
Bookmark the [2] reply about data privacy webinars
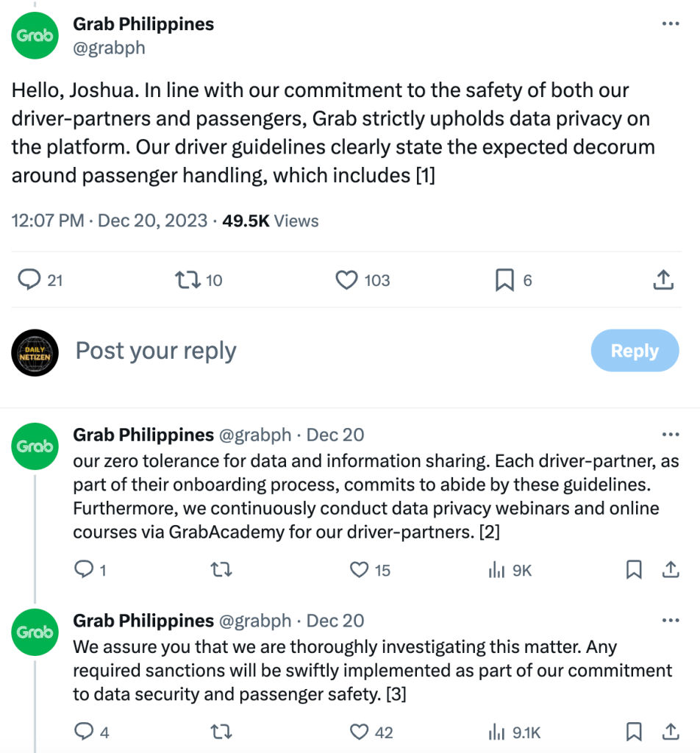click(x=634, y=570)
